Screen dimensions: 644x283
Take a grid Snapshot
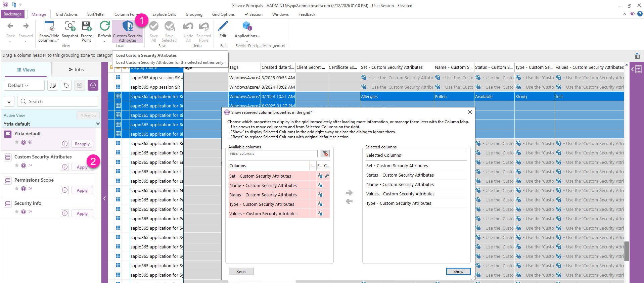coord(70,27)
